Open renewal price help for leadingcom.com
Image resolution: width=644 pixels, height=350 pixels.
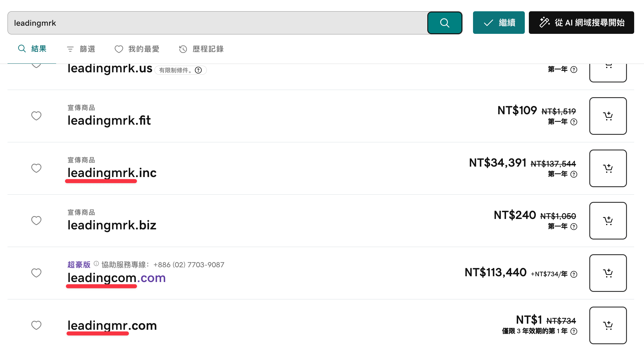click(574, 274)
